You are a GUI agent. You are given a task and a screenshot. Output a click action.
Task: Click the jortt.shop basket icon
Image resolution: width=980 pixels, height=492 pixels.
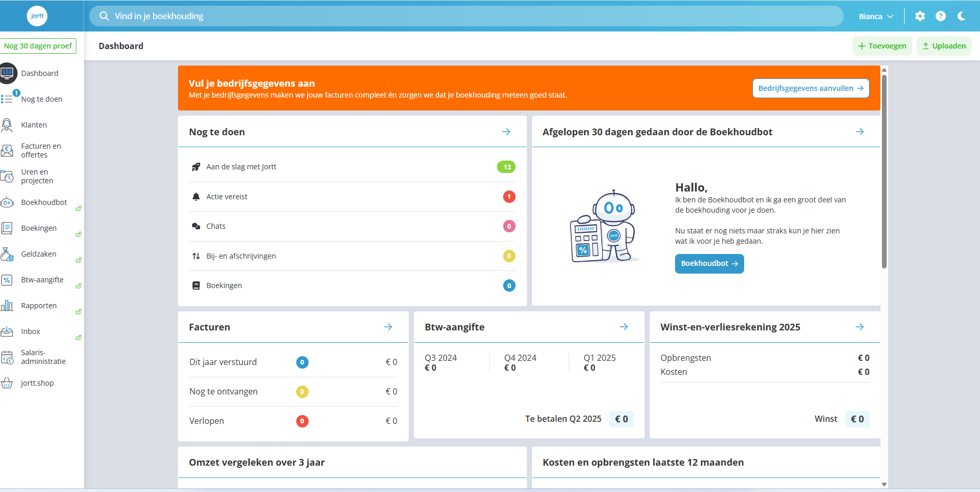point(7,383)
